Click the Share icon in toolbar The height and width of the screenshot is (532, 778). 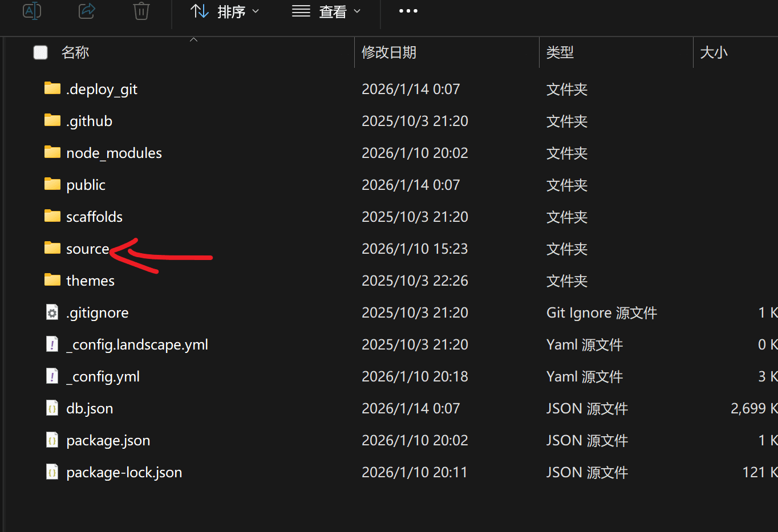(87, 11)
